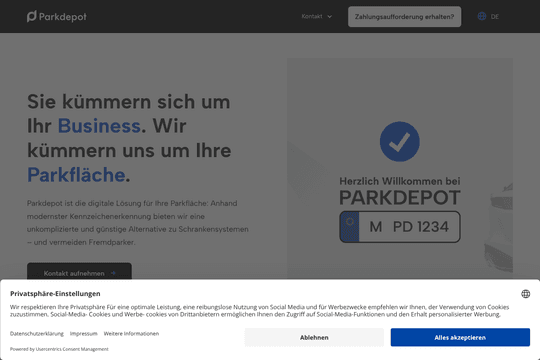Click Usercentrics Consent Management link
The image size is (540, 360).
(x=72, y=349)
